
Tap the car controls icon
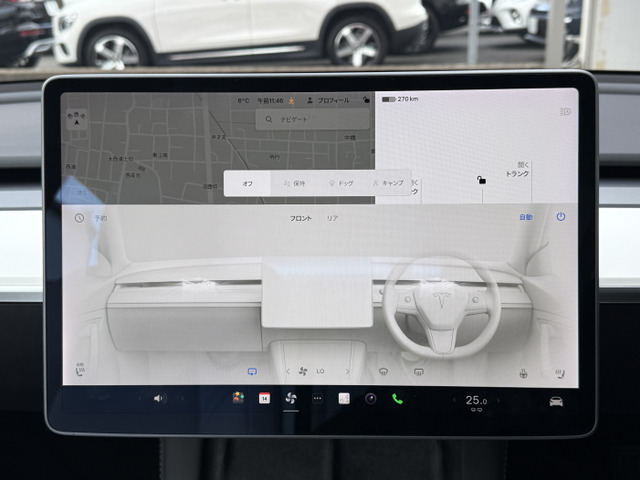(x=555, y=401)
